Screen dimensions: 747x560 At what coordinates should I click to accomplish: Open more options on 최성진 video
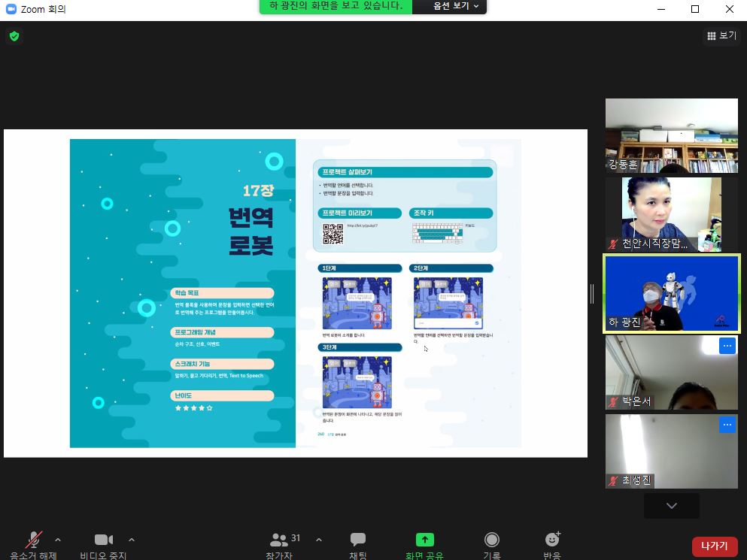727,425
